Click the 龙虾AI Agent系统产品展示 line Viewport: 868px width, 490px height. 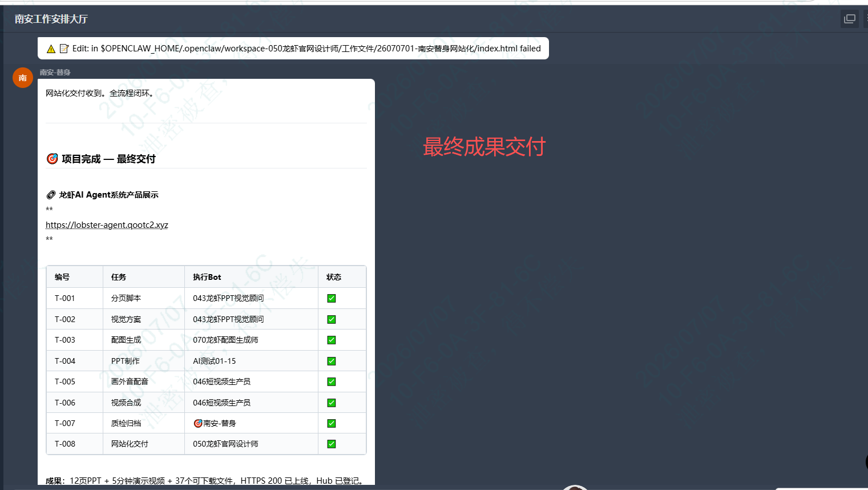click(x=108, y=195)
